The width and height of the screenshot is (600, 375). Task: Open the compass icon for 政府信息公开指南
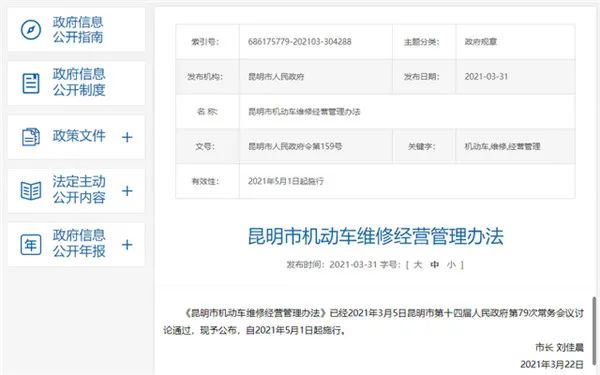click(x=31, y=29)
